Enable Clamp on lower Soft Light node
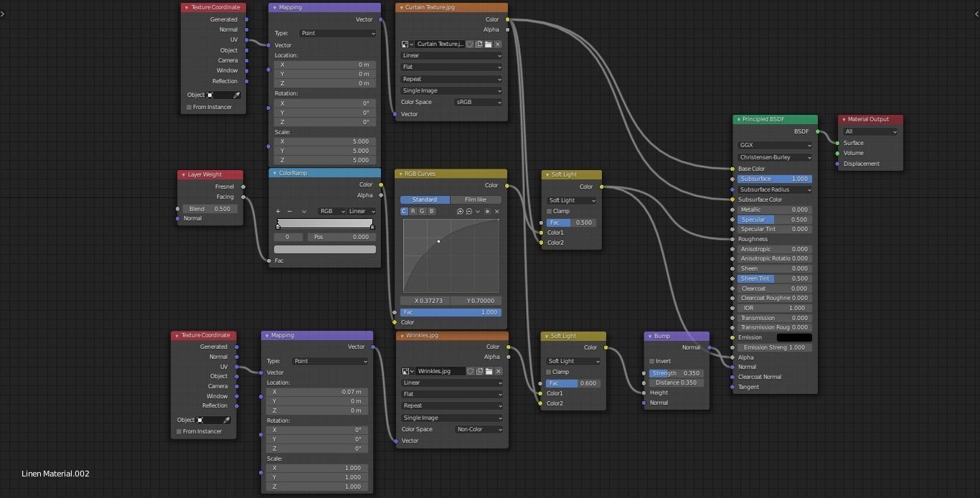Screen dimensions: 980x498 pyautogui.click(x=550, y=372)
